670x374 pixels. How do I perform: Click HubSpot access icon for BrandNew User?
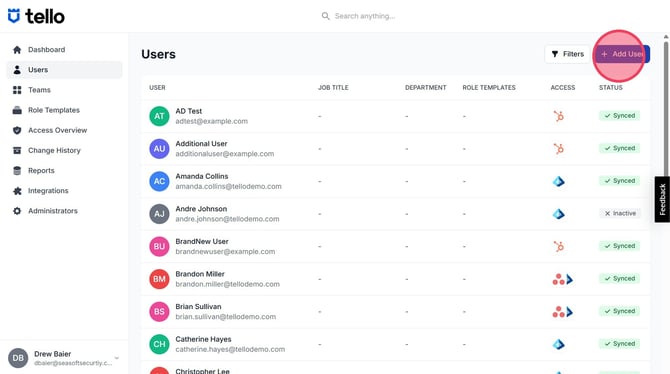pos(558,246)
